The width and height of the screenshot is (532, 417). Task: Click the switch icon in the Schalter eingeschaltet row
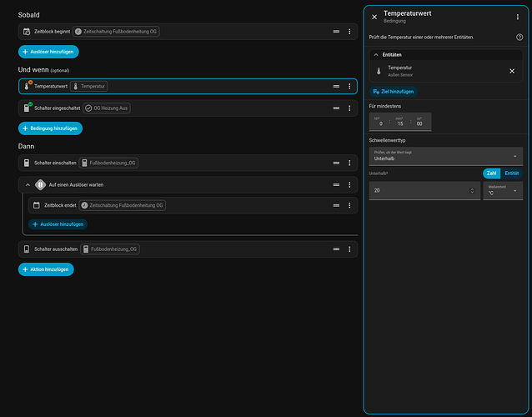[x=27, y=108]
